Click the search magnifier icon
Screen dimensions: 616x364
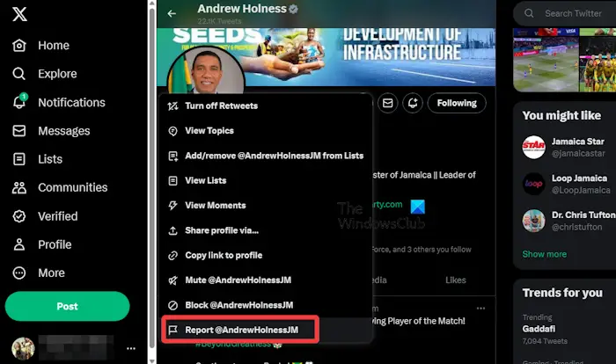[529, 13]
